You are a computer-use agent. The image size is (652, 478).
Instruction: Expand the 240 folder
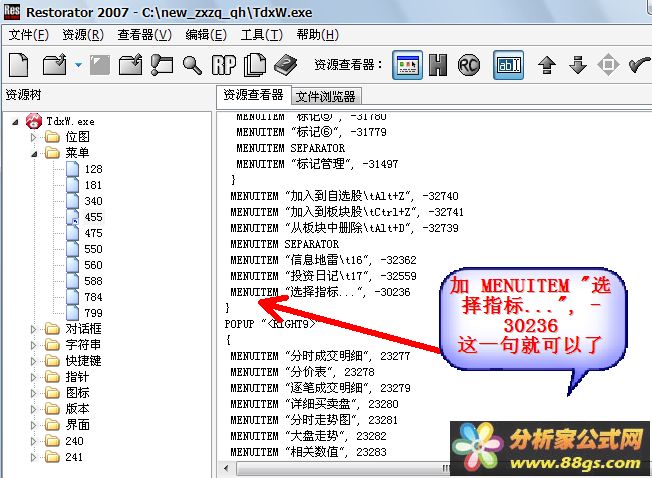coord(33,441)
